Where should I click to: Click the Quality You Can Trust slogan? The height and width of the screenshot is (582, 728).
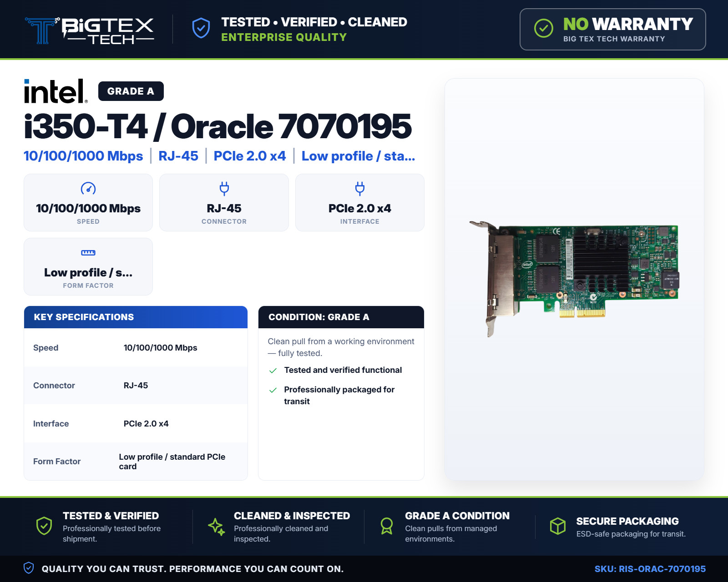point(192,569)
